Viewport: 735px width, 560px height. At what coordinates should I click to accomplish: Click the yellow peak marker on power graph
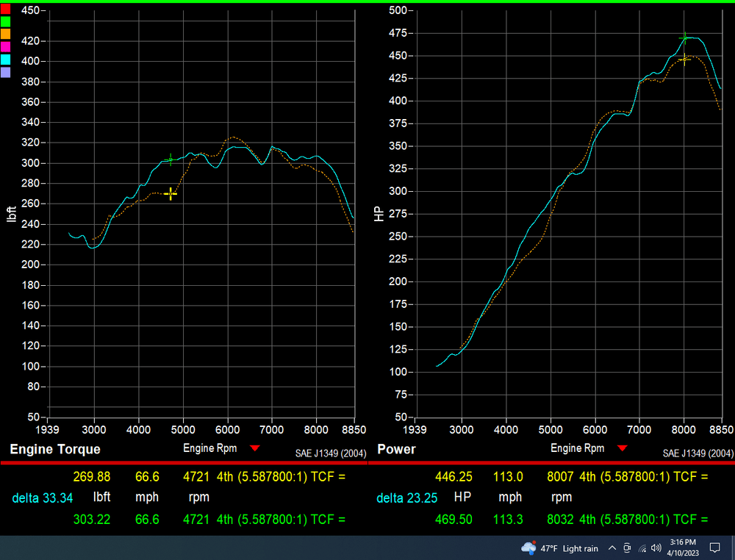[684, 60]
